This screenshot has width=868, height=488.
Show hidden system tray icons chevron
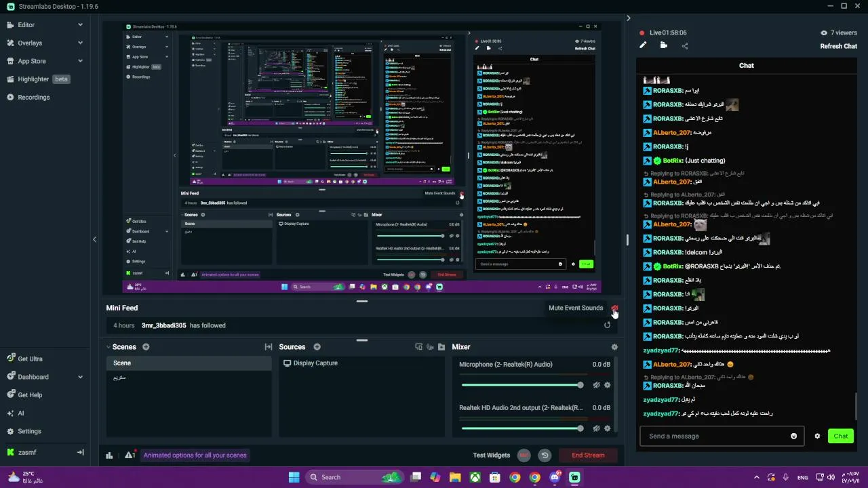coord(756,477)
